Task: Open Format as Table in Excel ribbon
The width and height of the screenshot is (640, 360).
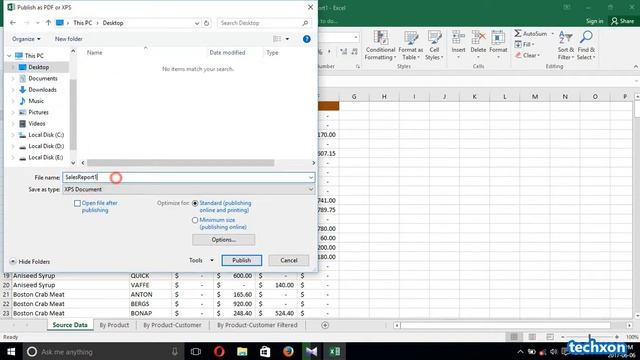Action: point(411,46)
